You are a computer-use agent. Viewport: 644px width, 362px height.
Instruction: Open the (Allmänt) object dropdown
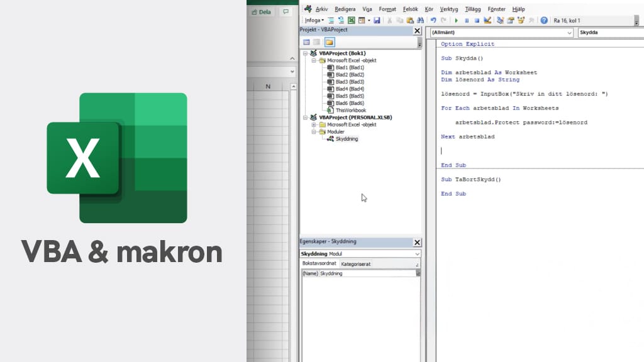click(x=569, y=32)
